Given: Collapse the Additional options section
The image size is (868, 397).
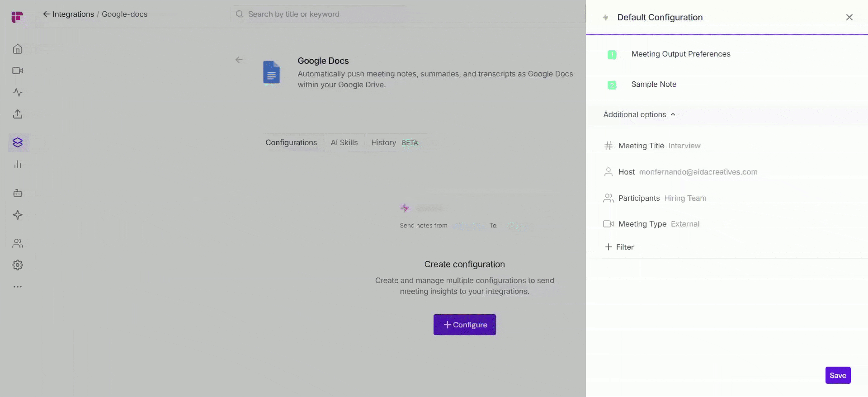Looking at the screenshot, I should pos(639,114).
